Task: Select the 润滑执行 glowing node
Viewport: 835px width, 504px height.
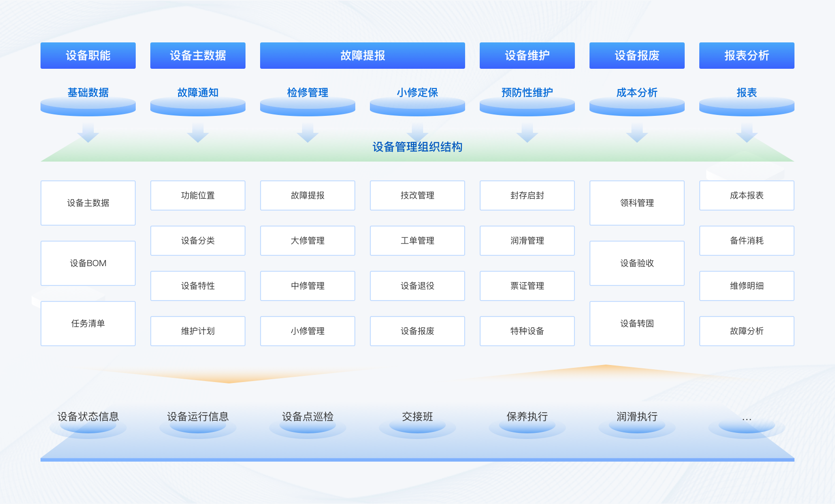Action: click(x=637, y=427)
